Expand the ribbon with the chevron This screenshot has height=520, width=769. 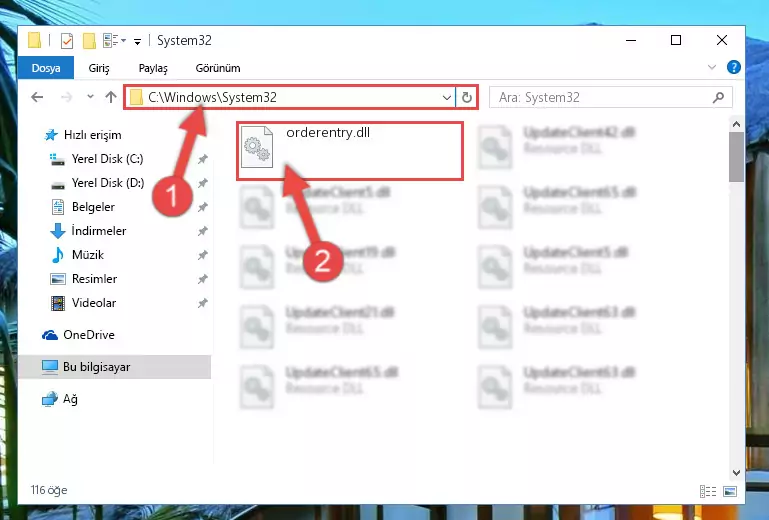coord(712,67)
